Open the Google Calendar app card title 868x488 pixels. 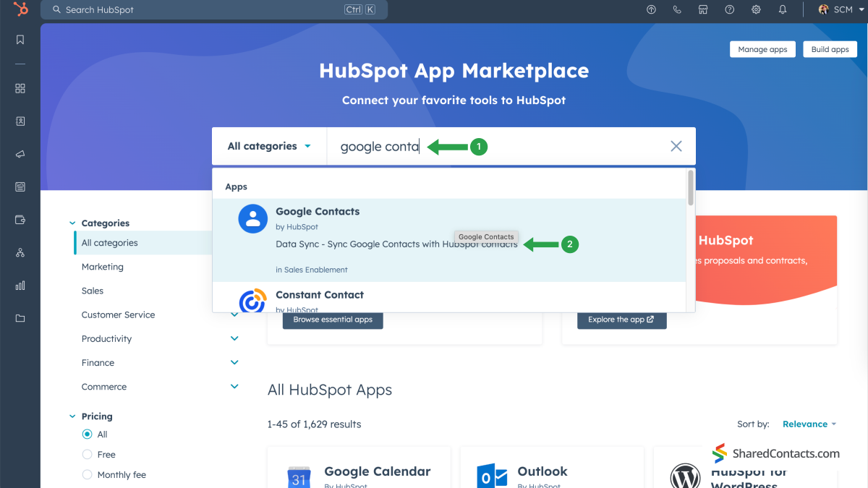[x=378, y=471]
